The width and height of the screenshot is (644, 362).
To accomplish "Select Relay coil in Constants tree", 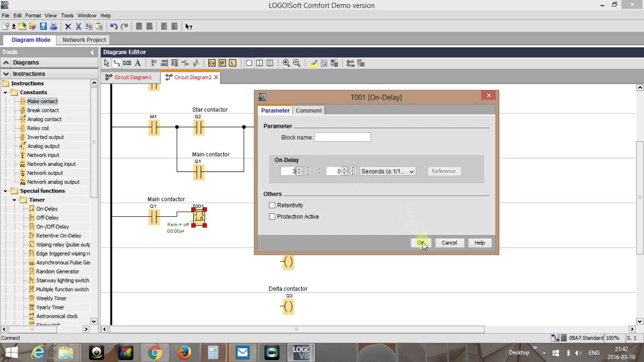I will click(x=38, y=128).
